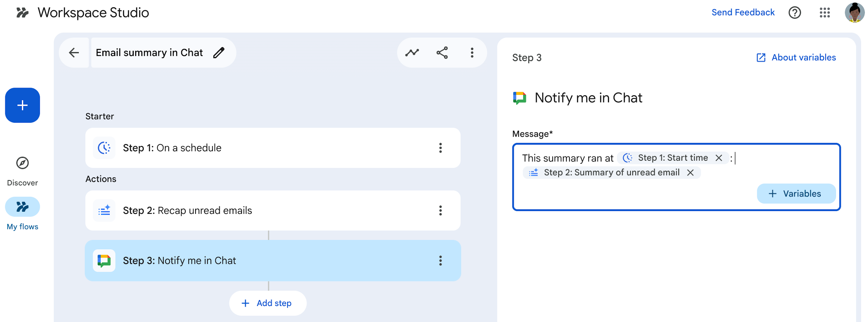
Task: Open flow options three-dot menu
Action: 472,53
